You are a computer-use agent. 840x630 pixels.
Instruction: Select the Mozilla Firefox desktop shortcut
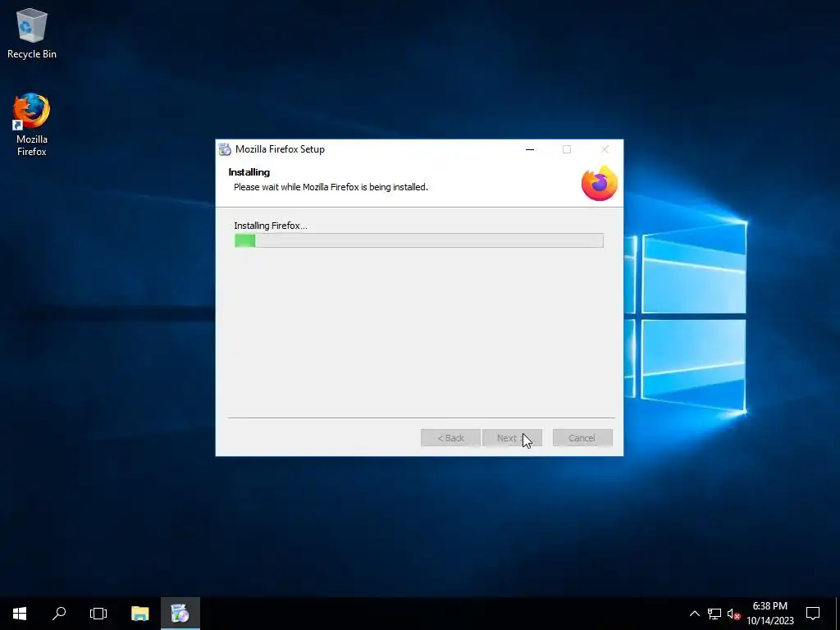coord(32,125)
